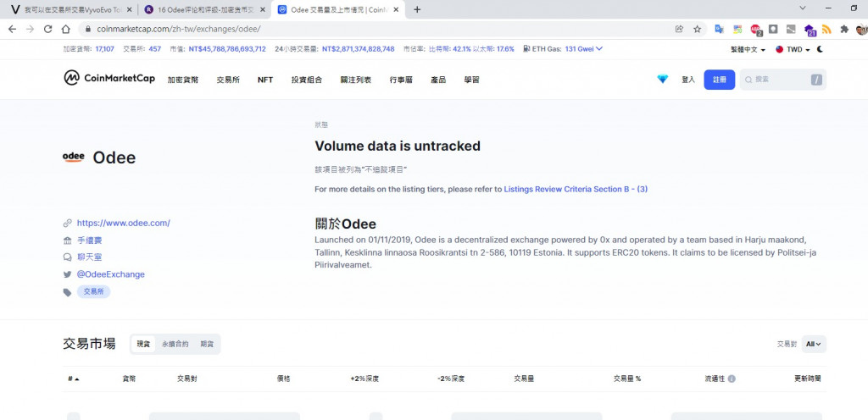The image size is (868, 420).
Task: Open the 交易對 All filter dropdown
Action: tap(813, 344)
